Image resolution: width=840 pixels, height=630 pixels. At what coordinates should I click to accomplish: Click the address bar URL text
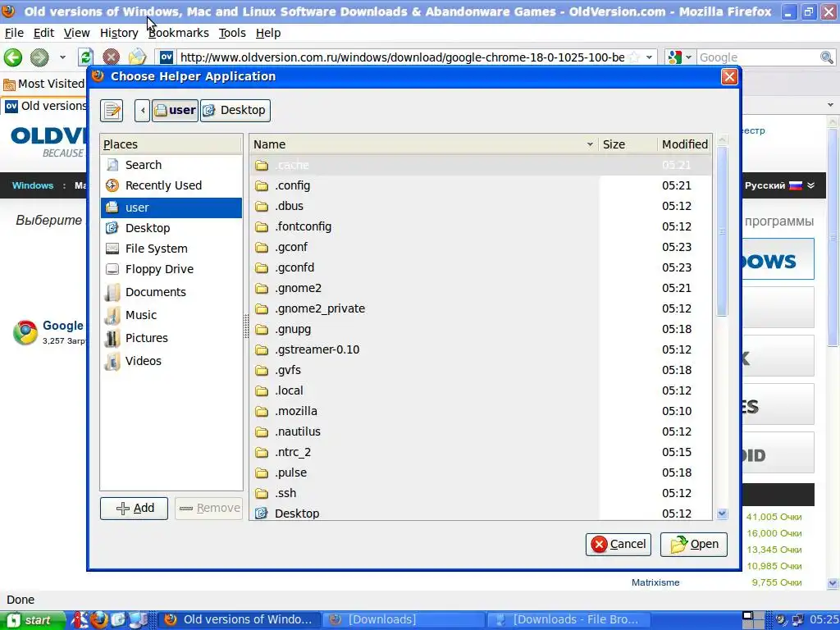pos(402,57)
